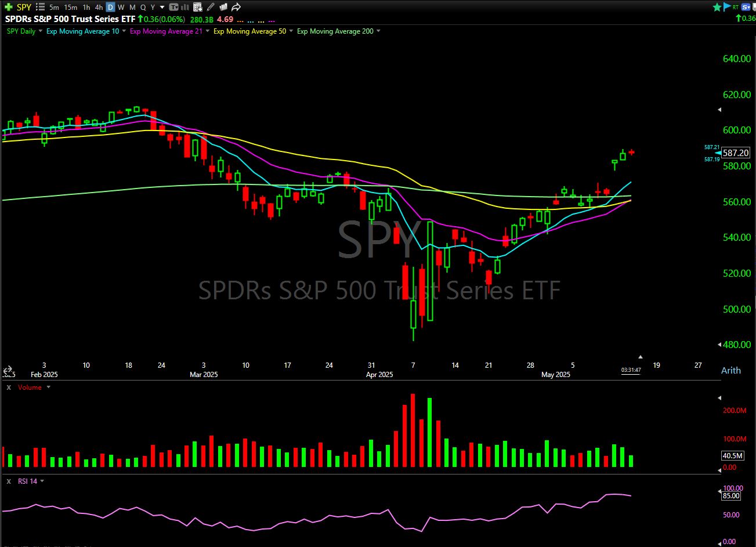Click the green star favorite icon

pyautogui.click(x=717, y=7)
